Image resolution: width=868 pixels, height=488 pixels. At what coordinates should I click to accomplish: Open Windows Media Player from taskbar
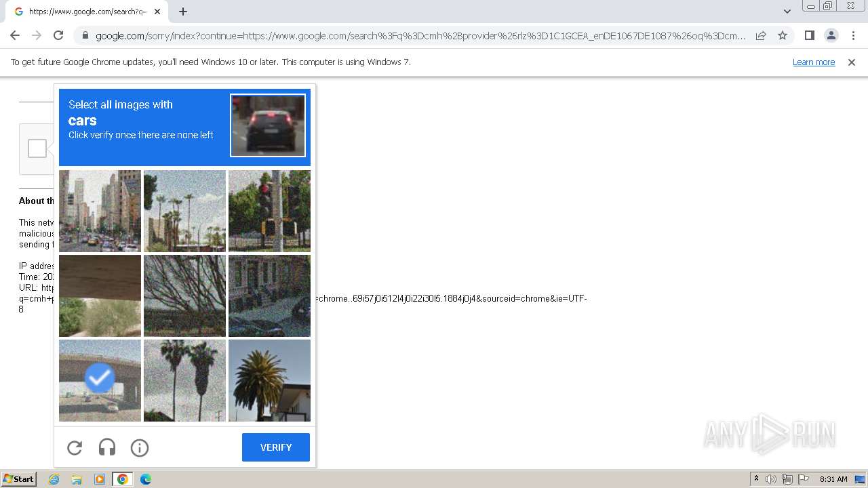(x=99, y=479)
